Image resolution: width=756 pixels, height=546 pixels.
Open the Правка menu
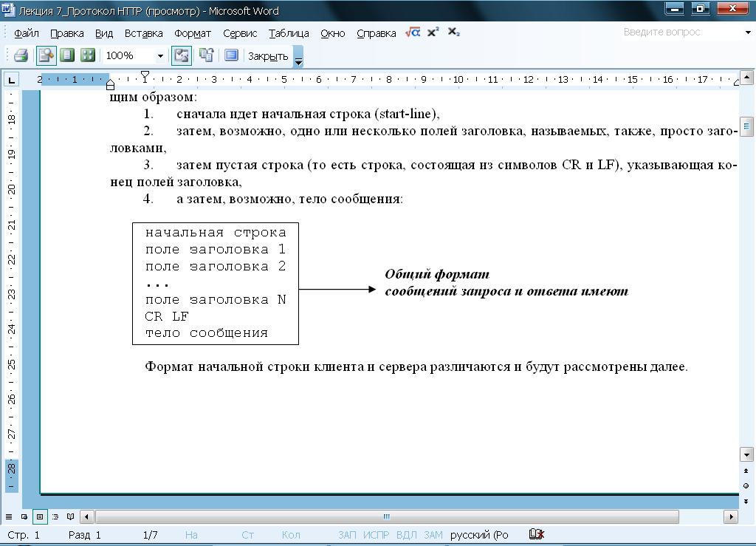[x=67, y=33]
